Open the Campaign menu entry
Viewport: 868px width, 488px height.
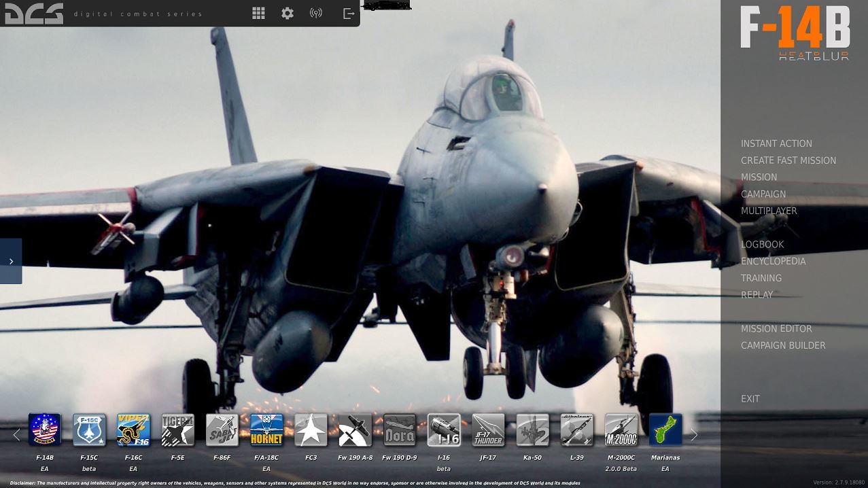pyautogui.click(x=763, y=194)
